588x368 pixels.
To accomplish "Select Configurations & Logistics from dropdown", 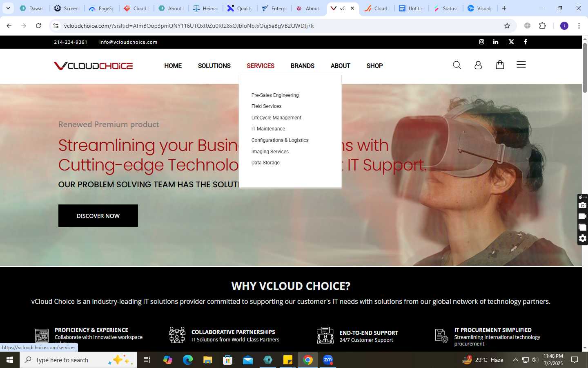I will 280,140.
